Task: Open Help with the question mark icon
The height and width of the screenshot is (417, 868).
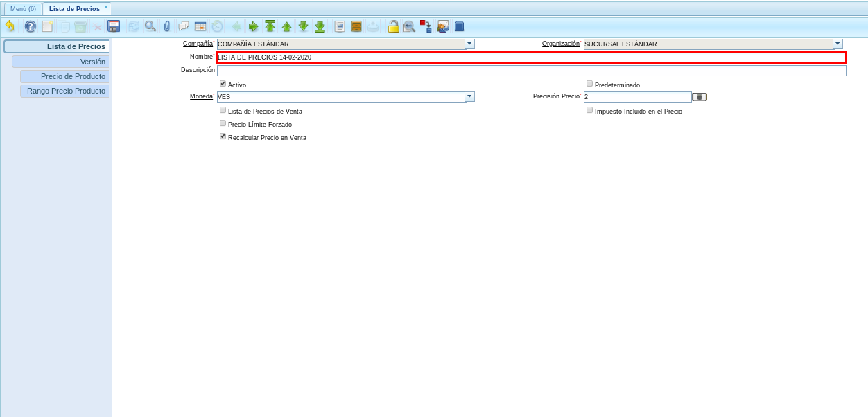Action: tap(31, 26)
